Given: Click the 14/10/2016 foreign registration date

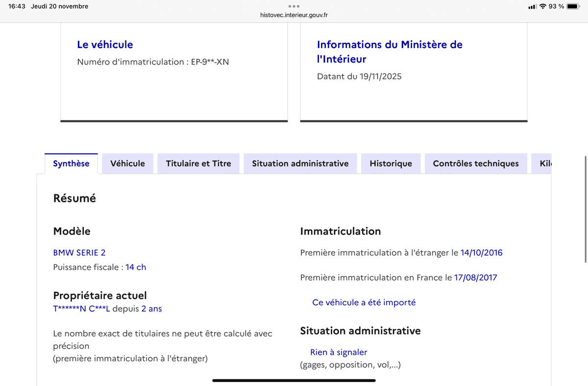Looking at the screenshot, I should coord(481,253).
